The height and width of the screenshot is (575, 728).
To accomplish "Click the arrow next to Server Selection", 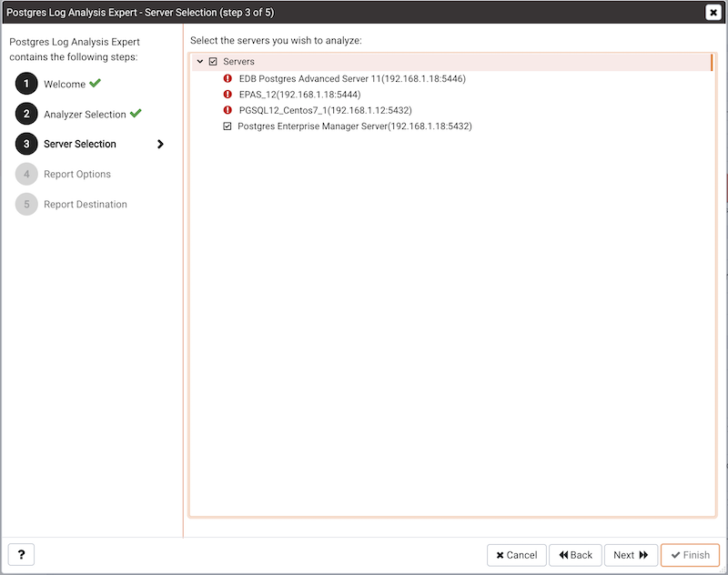I will [x=160, y=144].
